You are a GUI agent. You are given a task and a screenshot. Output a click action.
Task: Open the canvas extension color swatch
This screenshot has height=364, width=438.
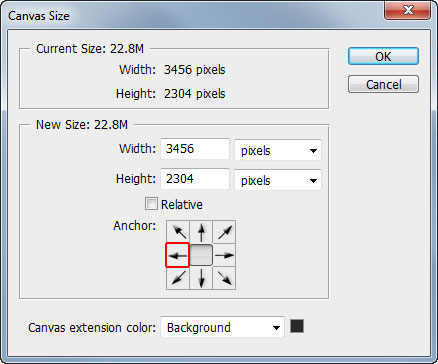click(297, 326)
